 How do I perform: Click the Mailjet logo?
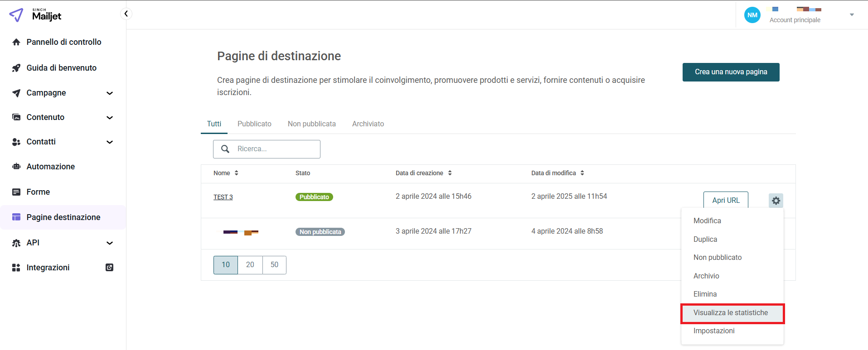click(35, 15)
